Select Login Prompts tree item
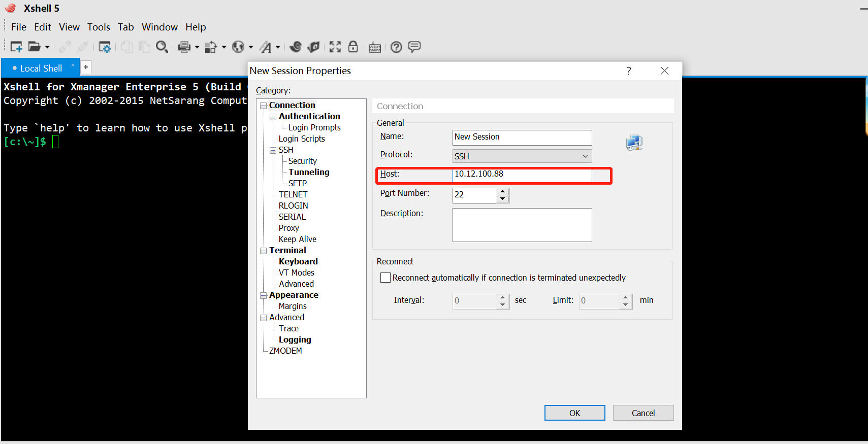Image resolution: width=868 pixels, height=444 pixels. pyautogui.click(x=314, y=128)
